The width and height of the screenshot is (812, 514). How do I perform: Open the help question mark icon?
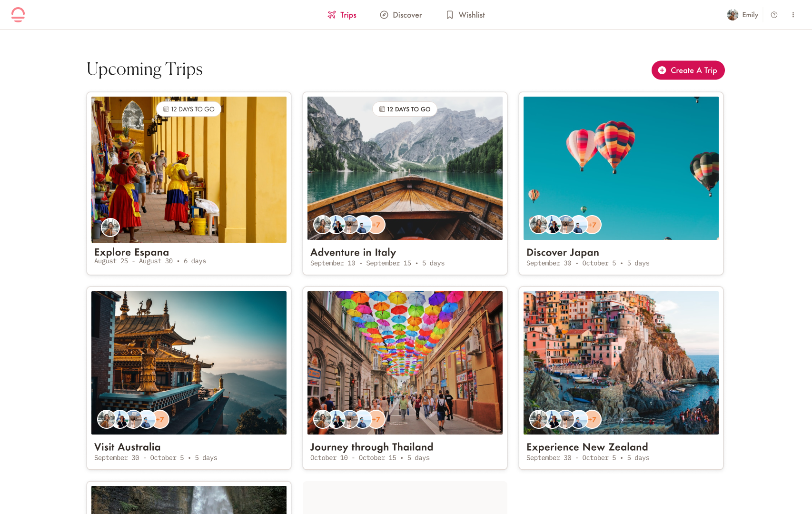pyautogui.click(x=774, y=15)
